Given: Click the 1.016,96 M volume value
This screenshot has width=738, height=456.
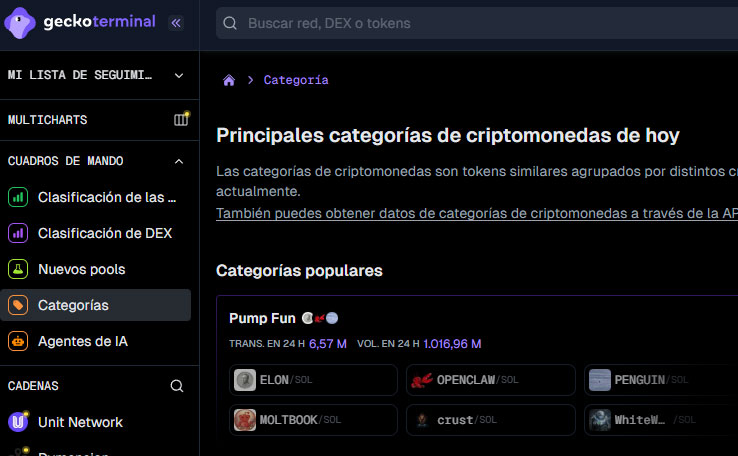Looking at the screenshot, I should point(452,344).
